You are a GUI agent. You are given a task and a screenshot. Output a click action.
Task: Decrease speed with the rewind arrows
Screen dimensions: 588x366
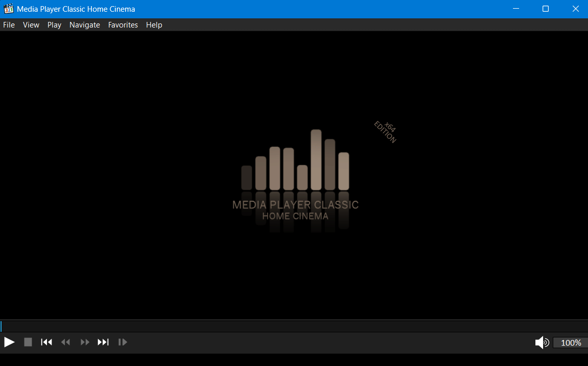click(66, 342)
